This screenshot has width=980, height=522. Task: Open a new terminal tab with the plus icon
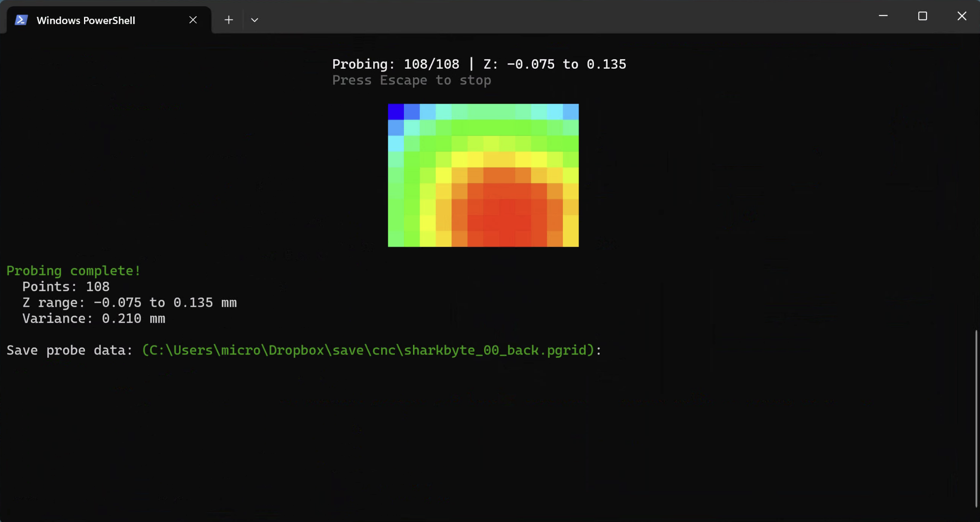(228, 19)
